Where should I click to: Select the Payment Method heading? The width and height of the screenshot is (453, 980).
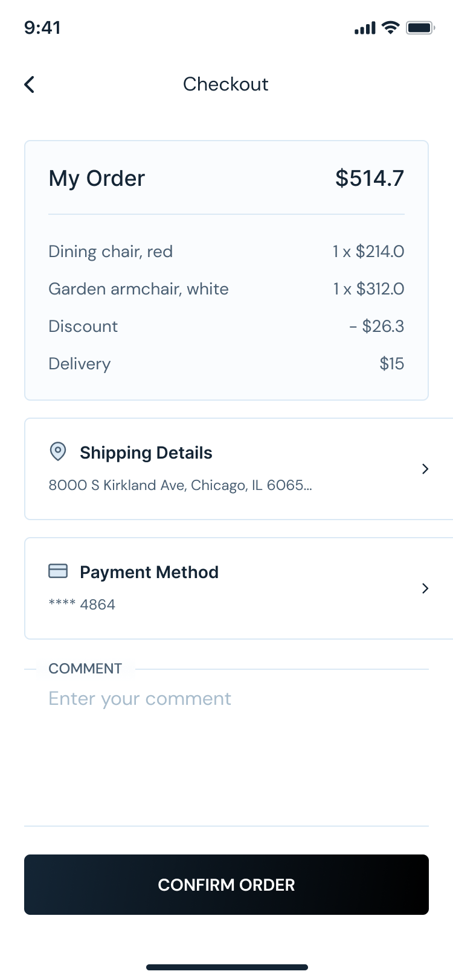point(149,572)
